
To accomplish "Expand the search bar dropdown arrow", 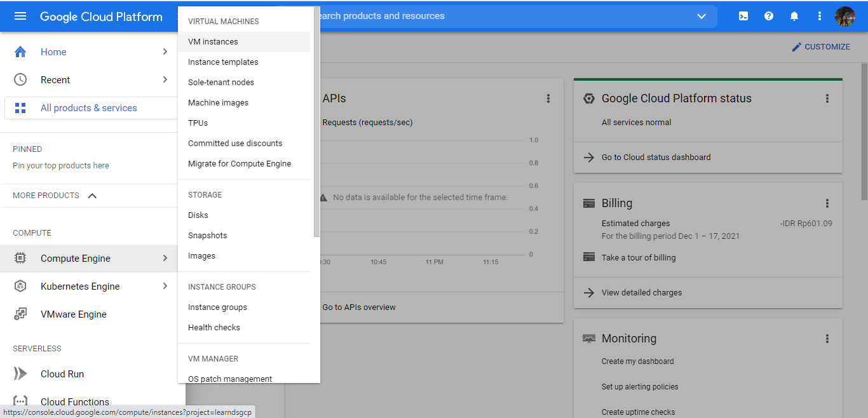I will pos(702,16).
